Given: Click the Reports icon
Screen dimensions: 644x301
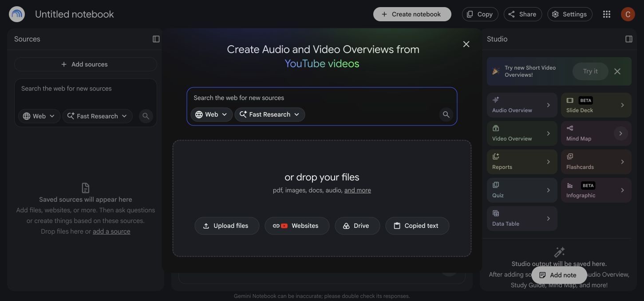Looking at the screenshot, I should pos(496,156).
